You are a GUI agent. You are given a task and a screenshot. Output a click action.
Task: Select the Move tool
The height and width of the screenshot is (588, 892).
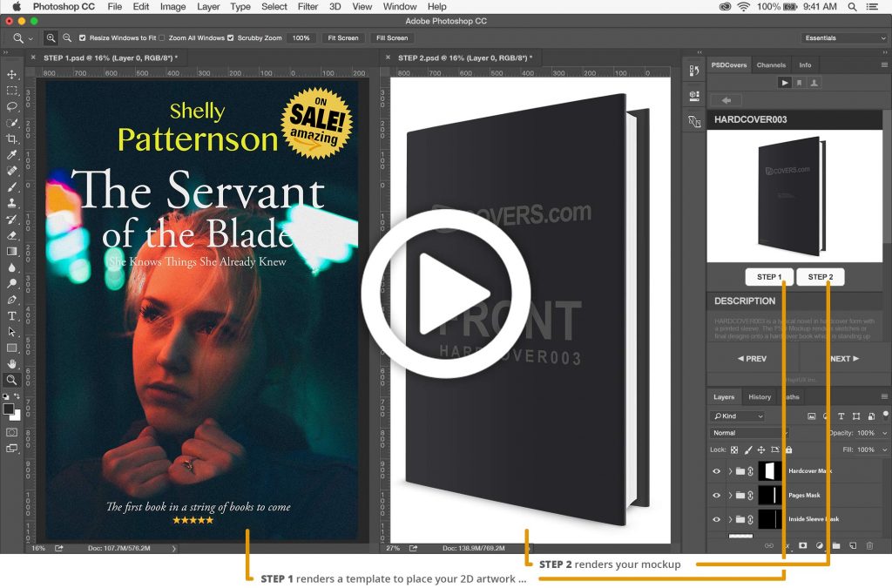pyautogui.click(x=11, y=75)
